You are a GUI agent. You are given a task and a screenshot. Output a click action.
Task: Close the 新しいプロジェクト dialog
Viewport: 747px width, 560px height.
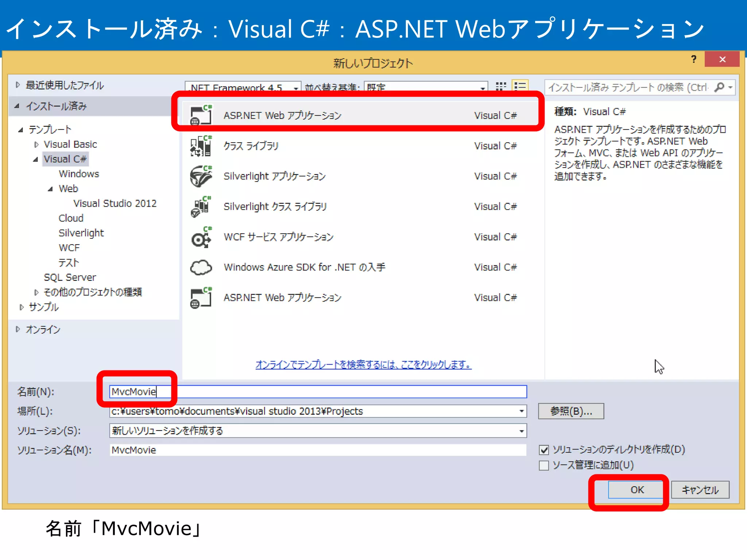(722, 59)
